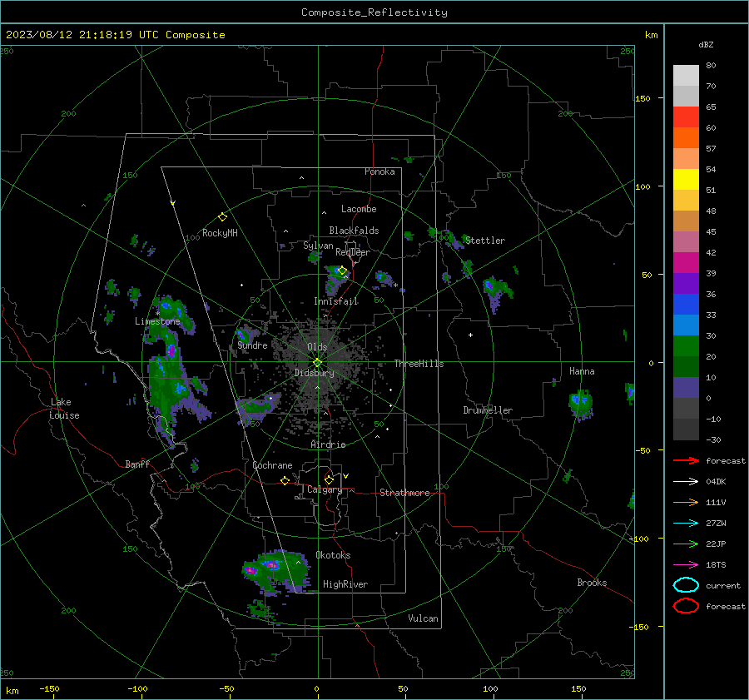Click the Blackfalds label
This screenshot has width=749, height=700.
pos(354,231)
